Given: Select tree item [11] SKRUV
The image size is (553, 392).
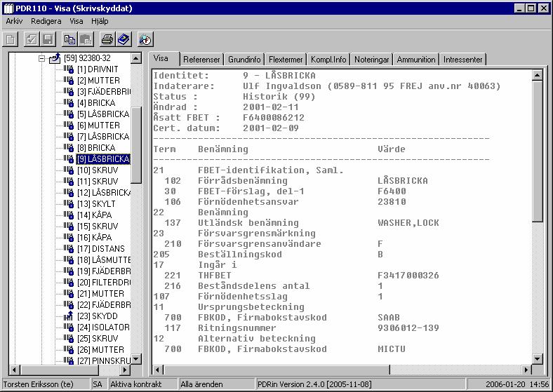Looking at the screenshot, I should 98,182.
